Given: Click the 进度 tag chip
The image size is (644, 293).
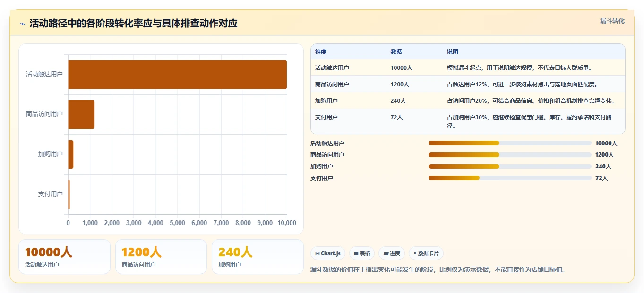Looking at the screenshot, I should [392, 253].
